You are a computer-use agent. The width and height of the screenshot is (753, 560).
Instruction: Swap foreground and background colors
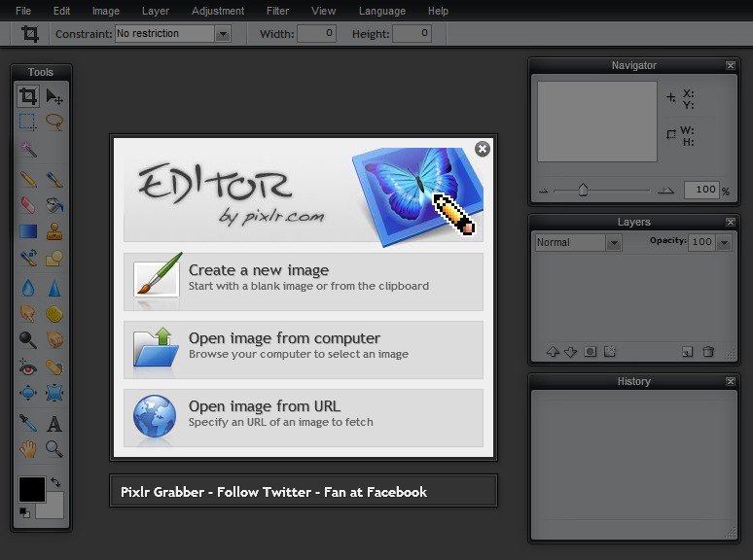pos(55,482)
